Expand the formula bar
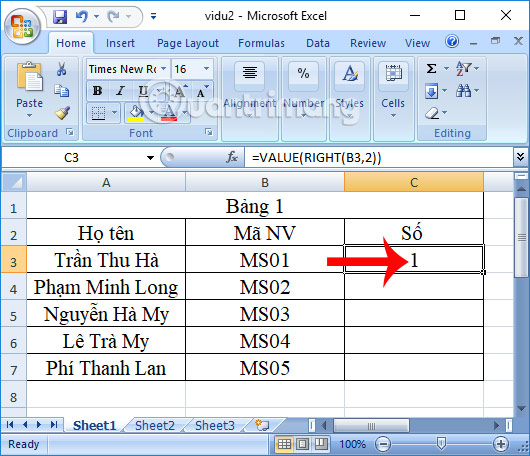The height and width of the screenshot is (456, 530). click(x=521, y=156)
